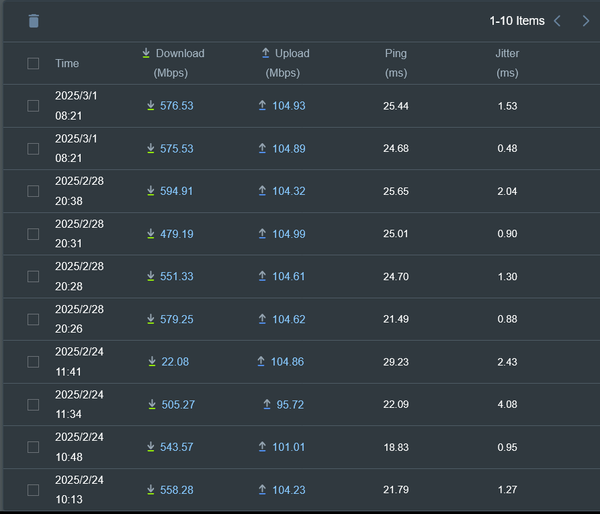Click the Upload column header icon

pos(266,53)
